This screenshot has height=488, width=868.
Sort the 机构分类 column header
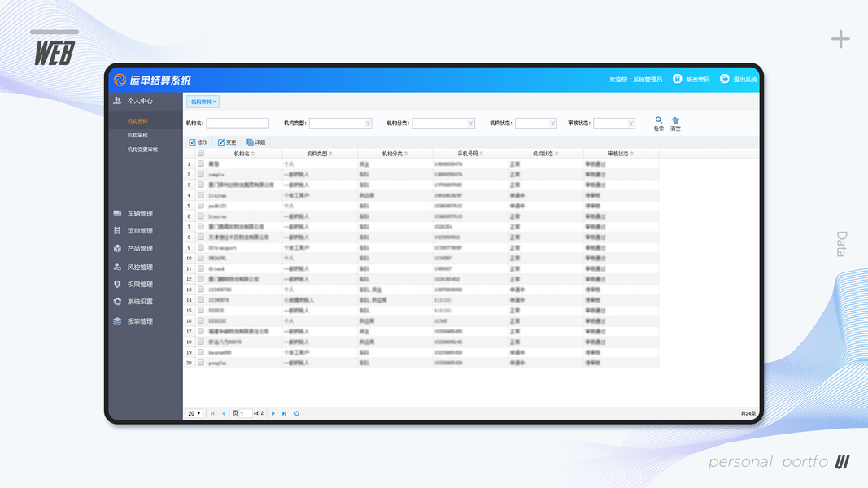[395, 154]
